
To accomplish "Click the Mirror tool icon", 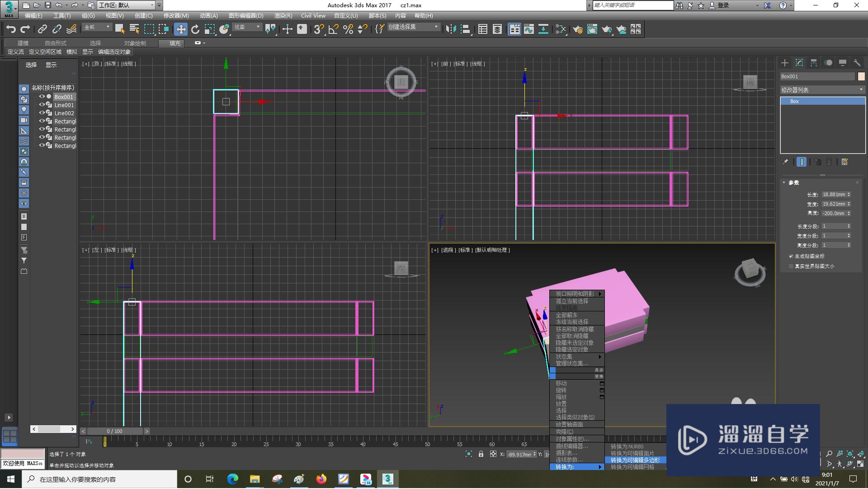I will click(x=451, y=29).
